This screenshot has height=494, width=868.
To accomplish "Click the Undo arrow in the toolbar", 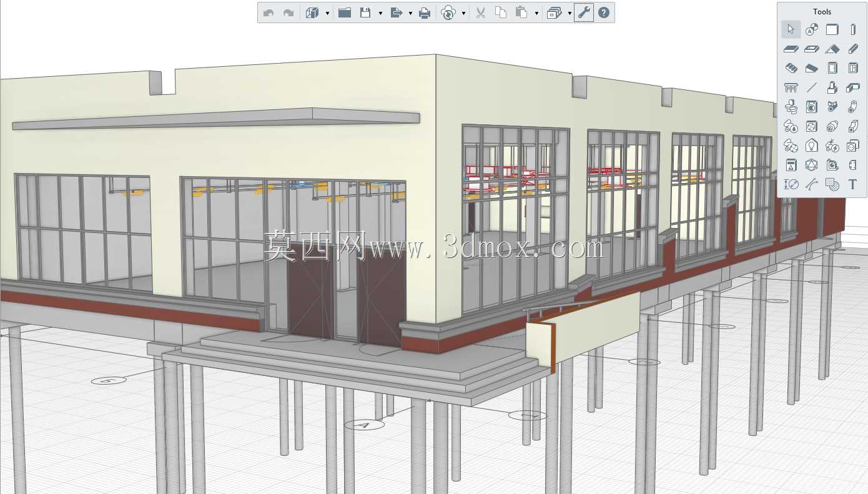I will (x=269, y=12).
